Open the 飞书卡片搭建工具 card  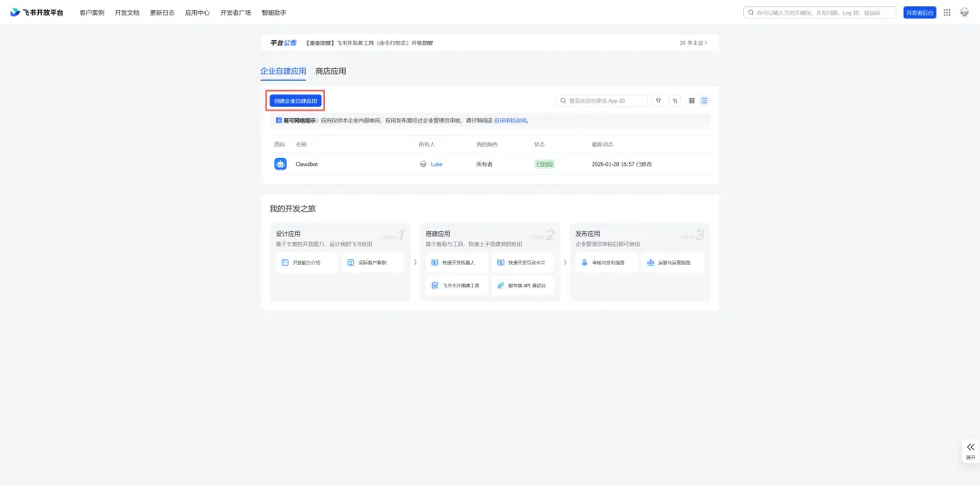456,286
